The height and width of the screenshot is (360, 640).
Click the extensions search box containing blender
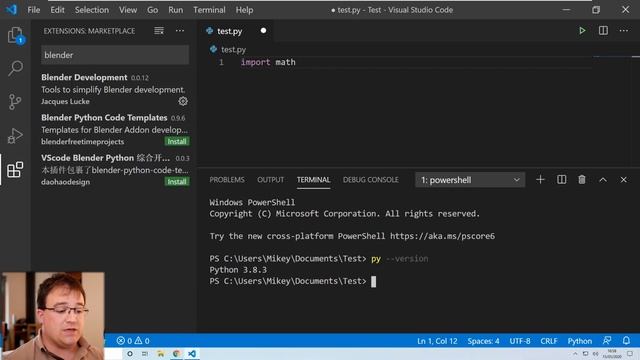(x=115, y=55)
